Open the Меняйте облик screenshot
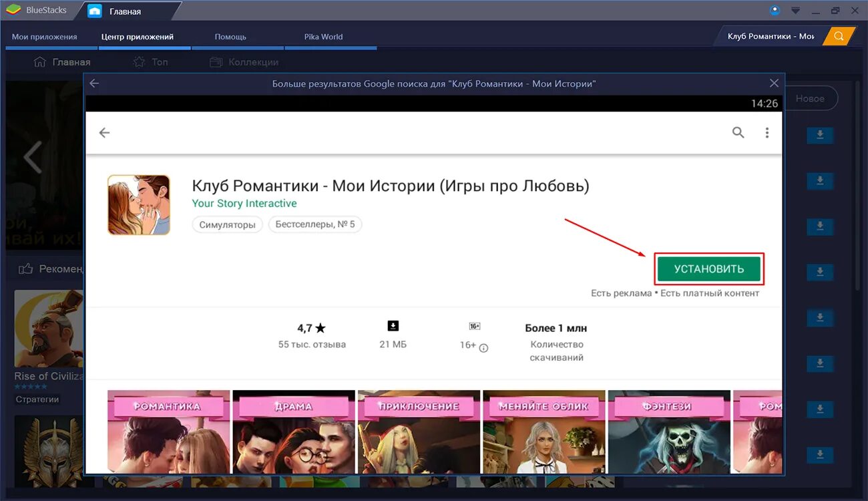This screenshot has width=868, height=501. point(544,432)
